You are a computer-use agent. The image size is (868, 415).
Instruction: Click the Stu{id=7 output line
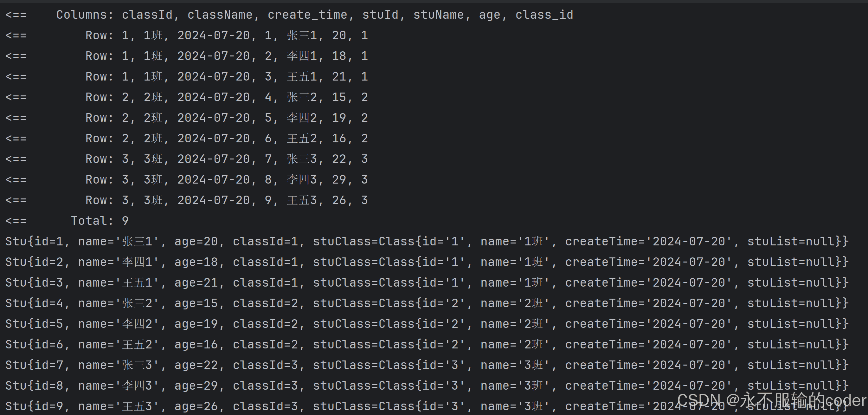click(427, 365)
